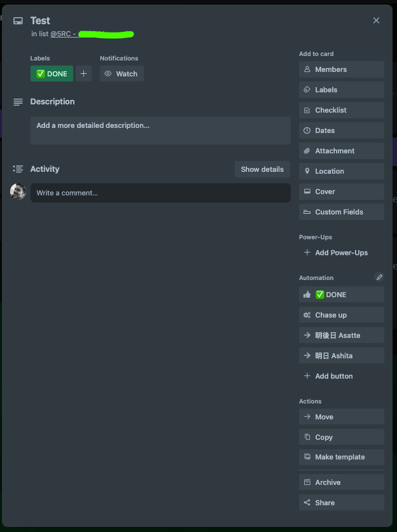Open the Dates clock icon

(x=308, y=130)
